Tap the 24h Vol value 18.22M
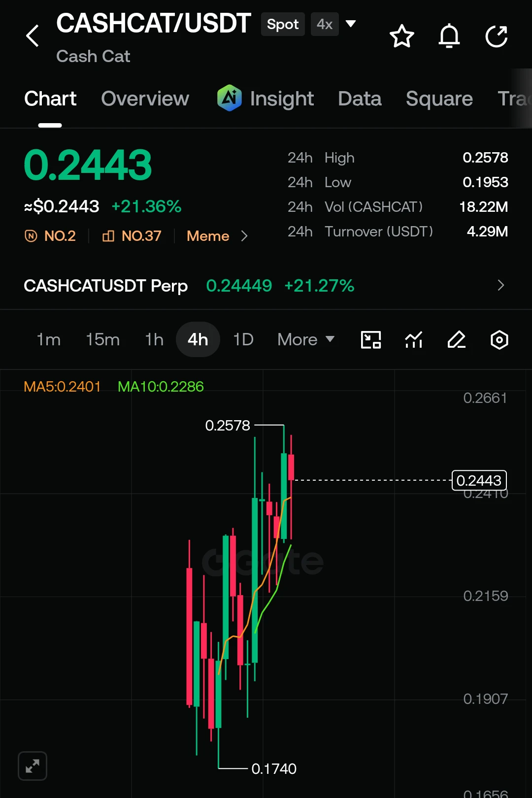 (x=483, y=207)
